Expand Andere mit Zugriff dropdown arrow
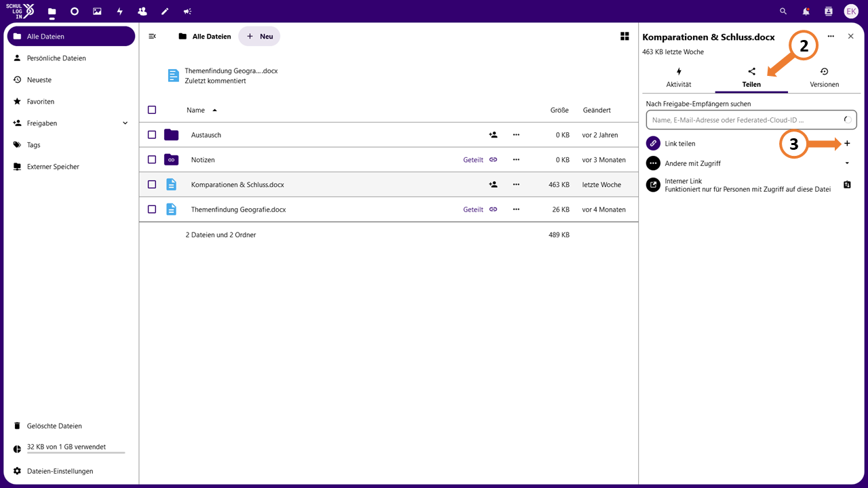 click(847, 163)
